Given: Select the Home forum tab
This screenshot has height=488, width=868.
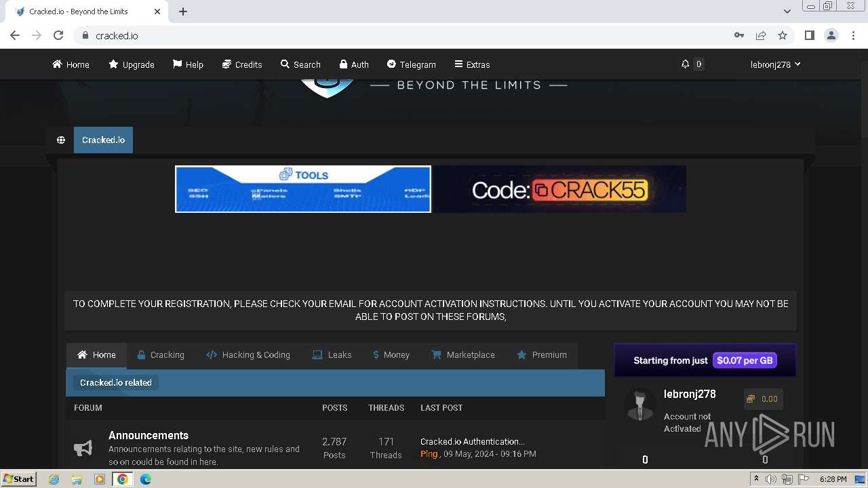Looking at the screenshot, I should [96, 354].
